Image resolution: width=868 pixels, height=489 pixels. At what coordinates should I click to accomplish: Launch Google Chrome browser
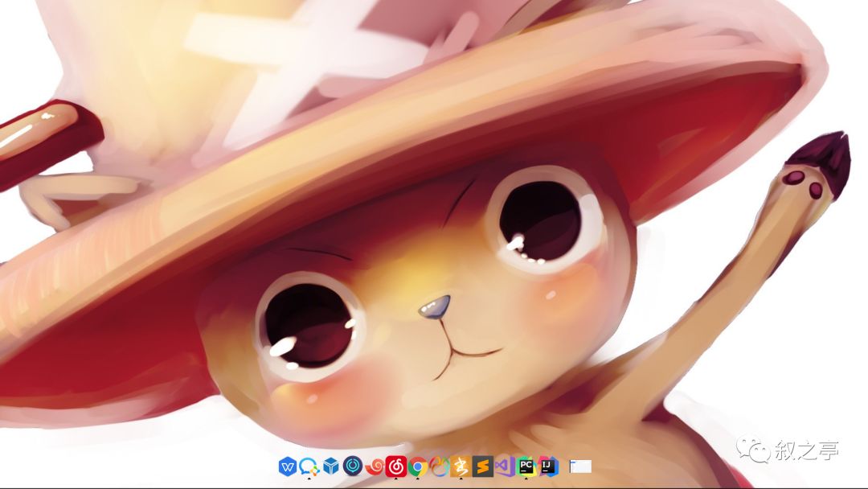pyautogui.click(x=417, y=466)
